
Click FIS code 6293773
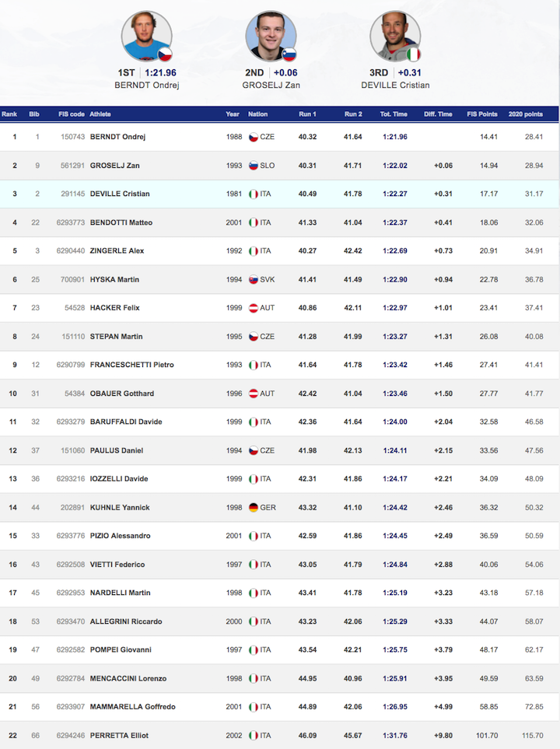point(71,222)
